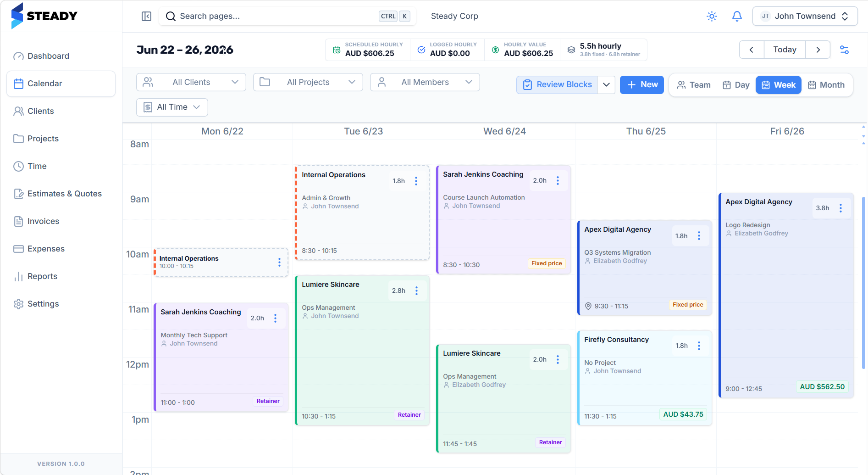Image resolution: width=868 pixels, height=475 pixels.
Task: Click AUD $43.75 on Firefly Consultancy block
Action: tap(683, 414)
